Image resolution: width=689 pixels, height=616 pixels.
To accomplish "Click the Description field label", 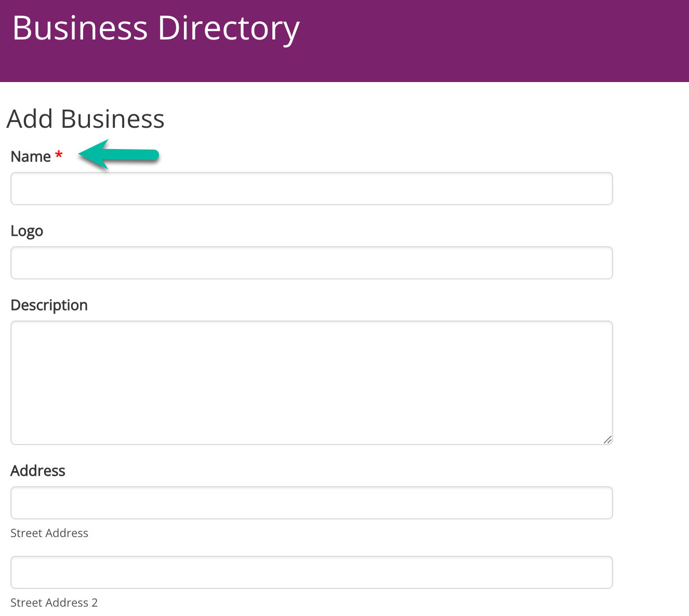I will [49, 305].
